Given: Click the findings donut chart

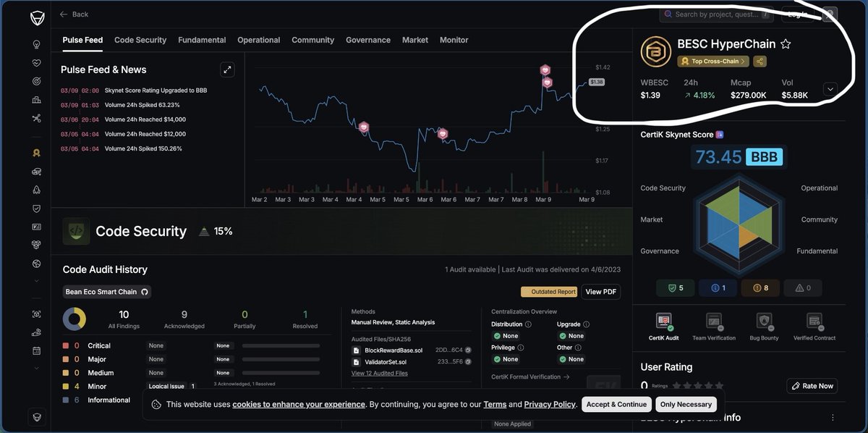Looking at the screenshot, I should pyautogui.click(x=75, y=319).
